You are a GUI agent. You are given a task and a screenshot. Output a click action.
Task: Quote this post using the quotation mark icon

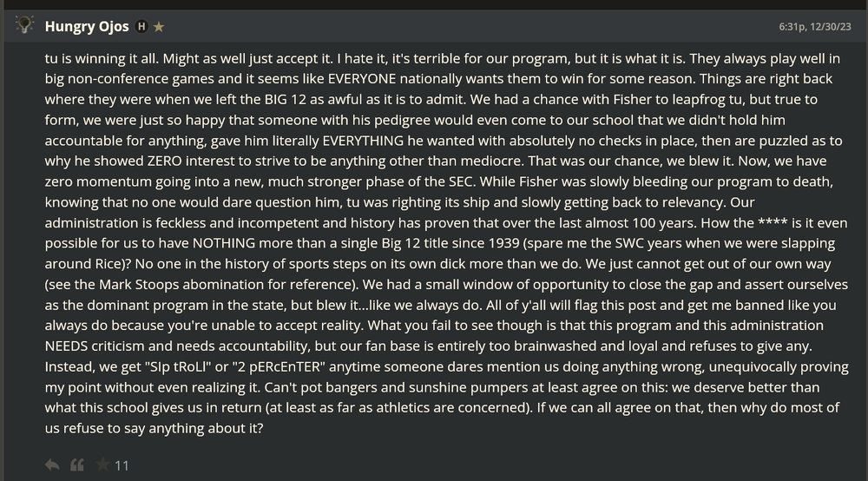[77, 465]
